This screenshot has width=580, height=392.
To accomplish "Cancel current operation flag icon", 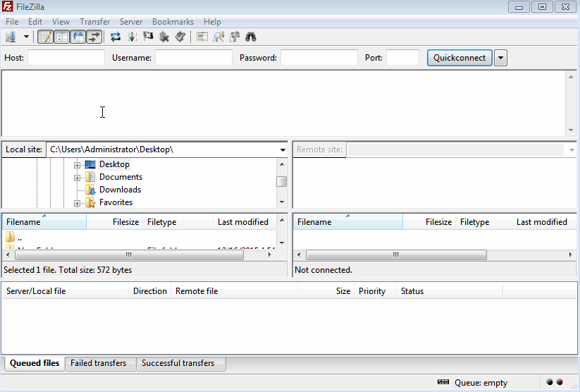I will (148, 37).
